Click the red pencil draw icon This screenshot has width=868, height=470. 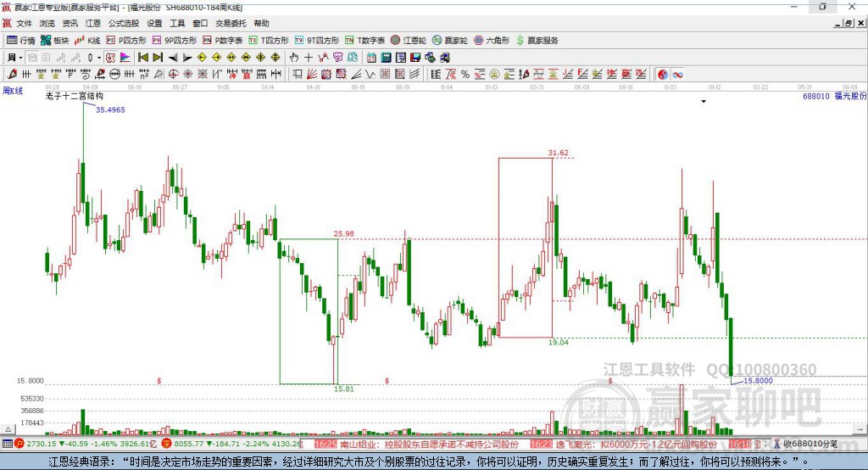tap(12, 75)
